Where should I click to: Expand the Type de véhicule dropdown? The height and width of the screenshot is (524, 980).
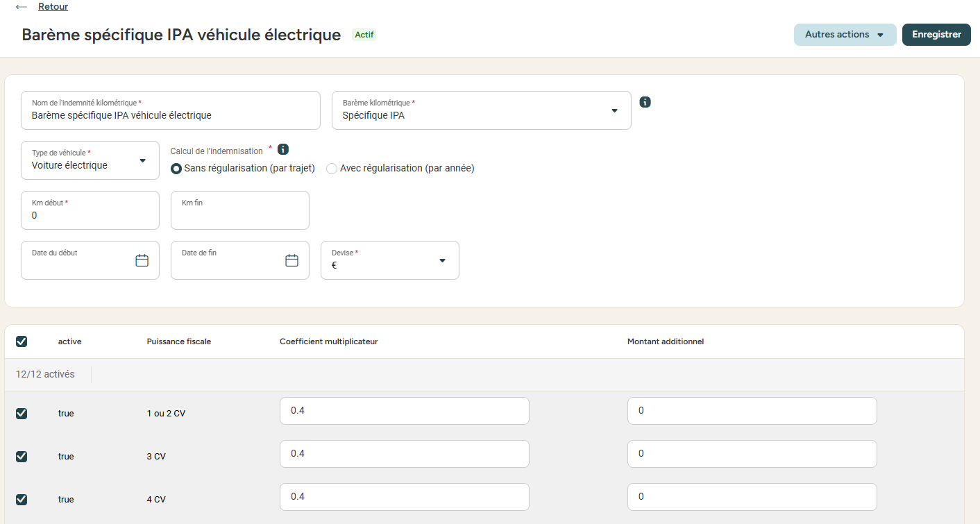click(90, 161)
